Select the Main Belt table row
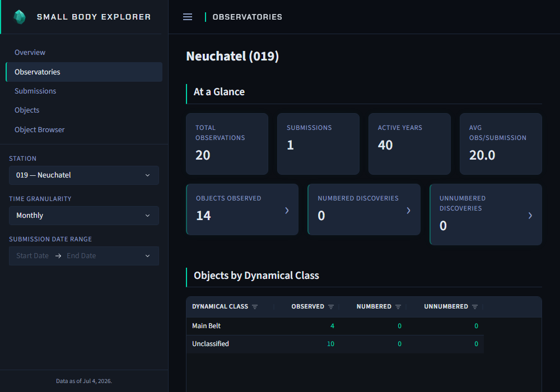560x392 pixels. pos(335,326)
